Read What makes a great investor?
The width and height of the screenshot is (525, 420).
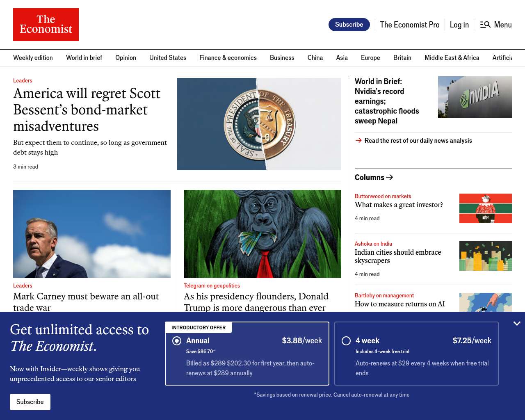(399, 205)
